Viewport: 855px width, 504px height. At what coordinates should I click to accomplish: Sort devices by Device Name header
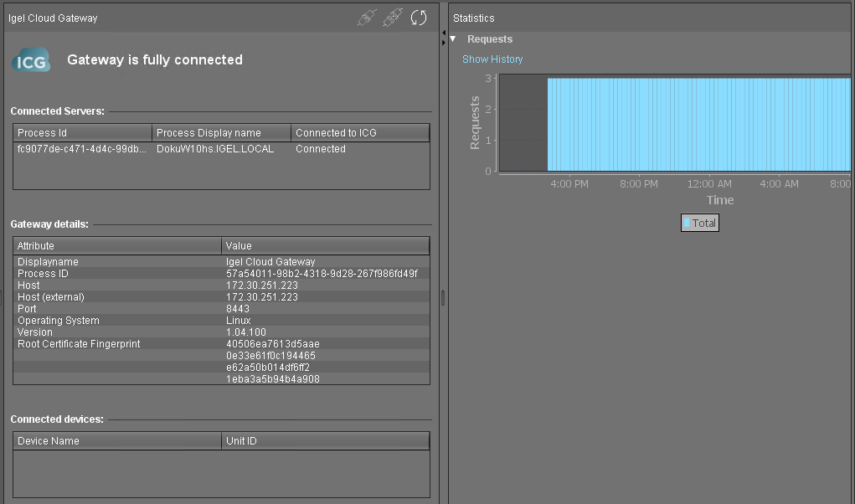point(117,441)
